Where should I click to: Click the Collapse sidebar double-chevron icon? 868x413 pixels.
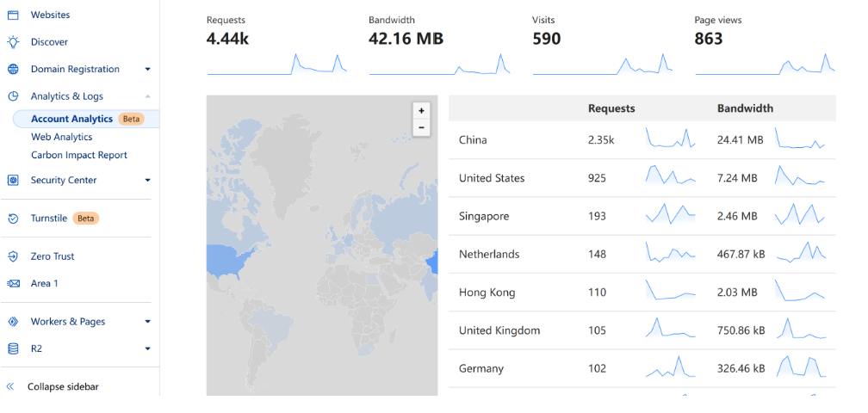click(x=10, y=387)
